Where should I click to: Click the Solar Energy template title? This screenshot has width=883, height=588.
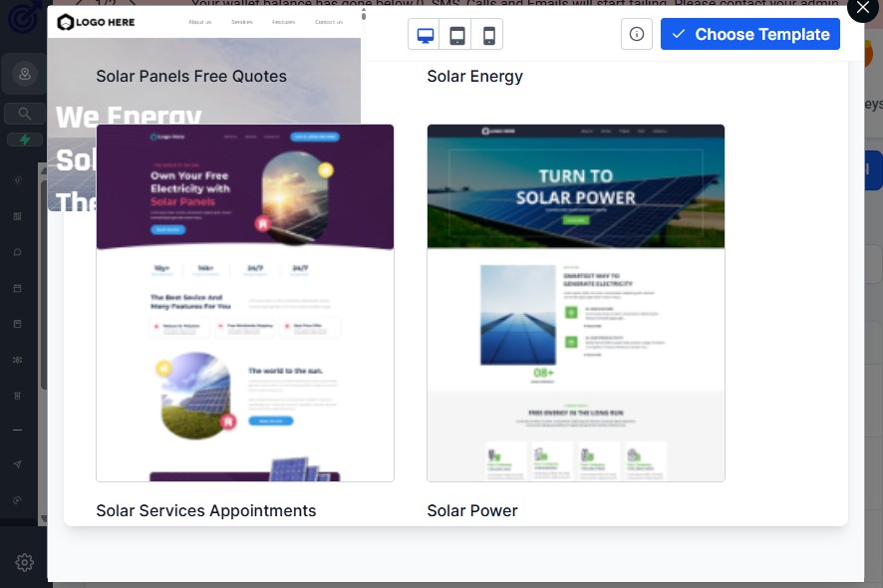tap(474, 76)
